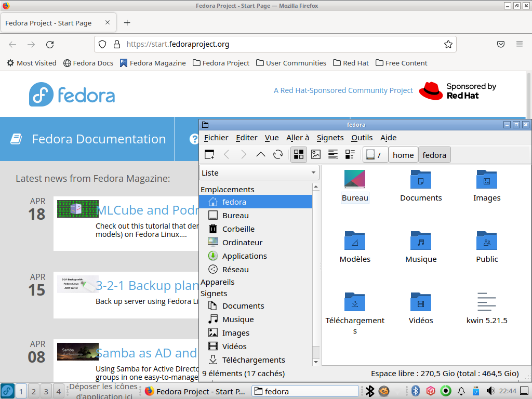Click the root '/' path button
The height and width of the screenshot is (399, 532).
point(375,155)
